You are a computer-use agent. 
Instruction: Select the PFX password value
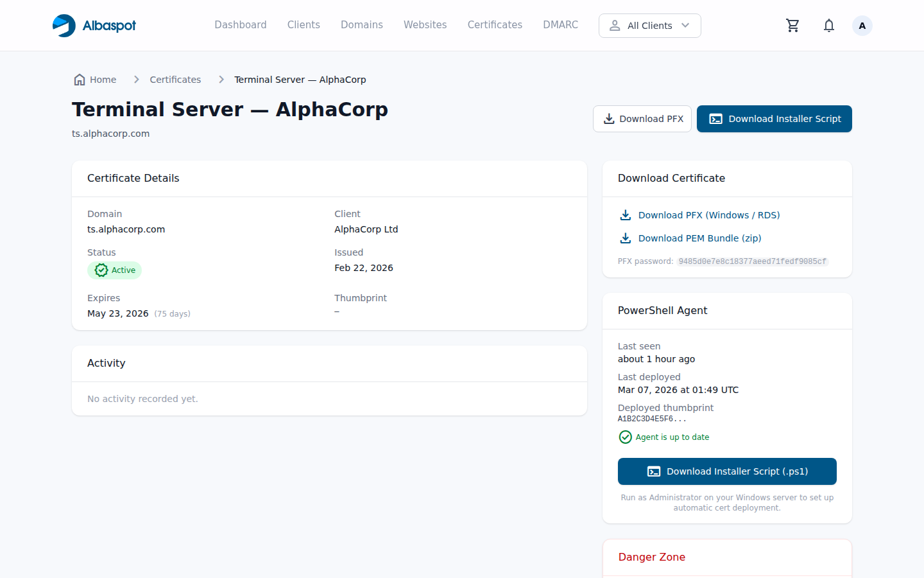coord(752,261)
